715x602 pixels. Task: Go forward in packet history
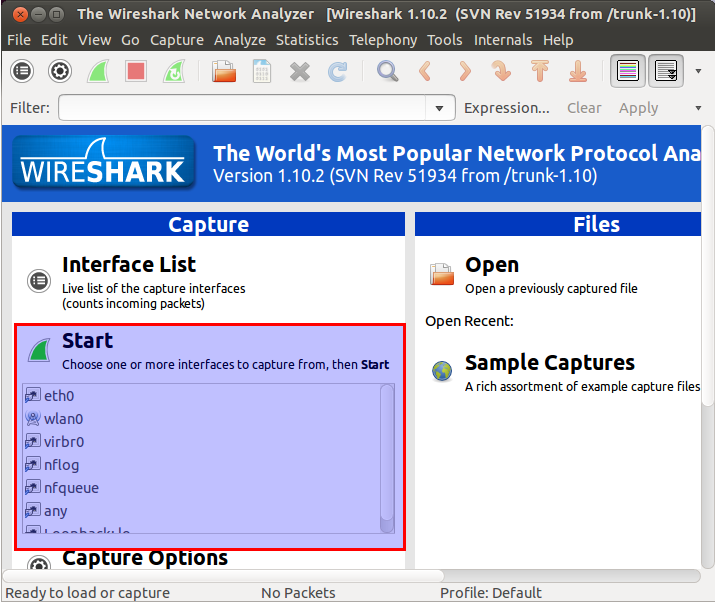point(464,71)
